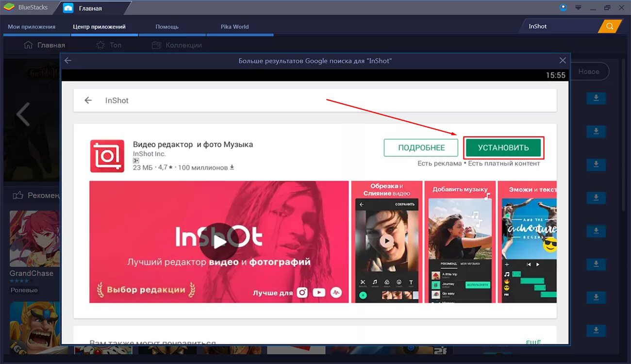Click the Play Store search box with InShot

pyautogui.click(x=315, y=100)
